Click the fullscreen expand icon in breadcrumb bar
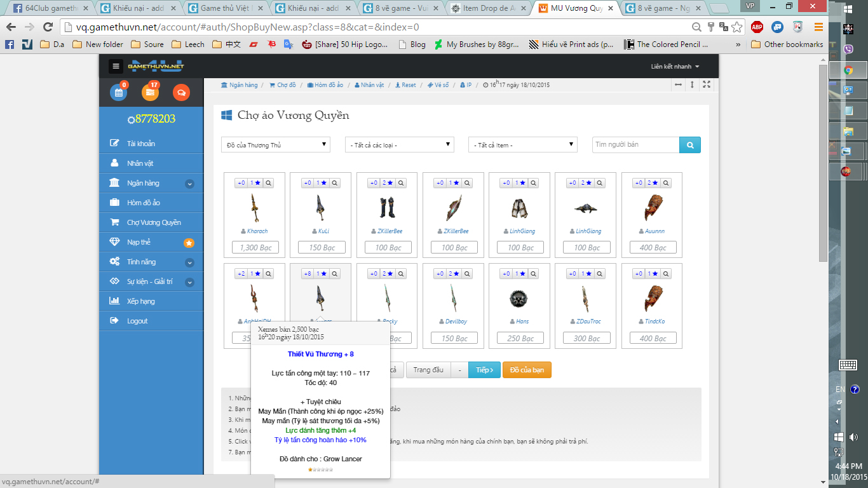This screenshot has width=868, height=488. (707, 85)
